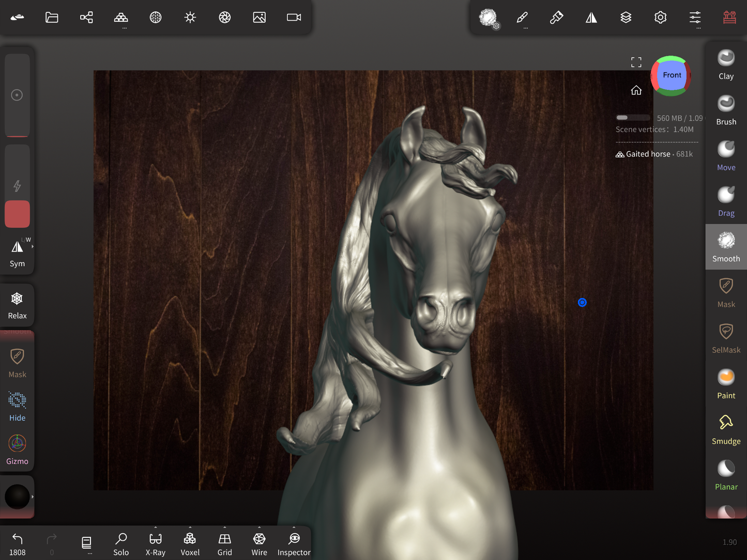Expand the symmetry options arrow
This screenshot has width=747, height=560.
(x=33, y=246)
